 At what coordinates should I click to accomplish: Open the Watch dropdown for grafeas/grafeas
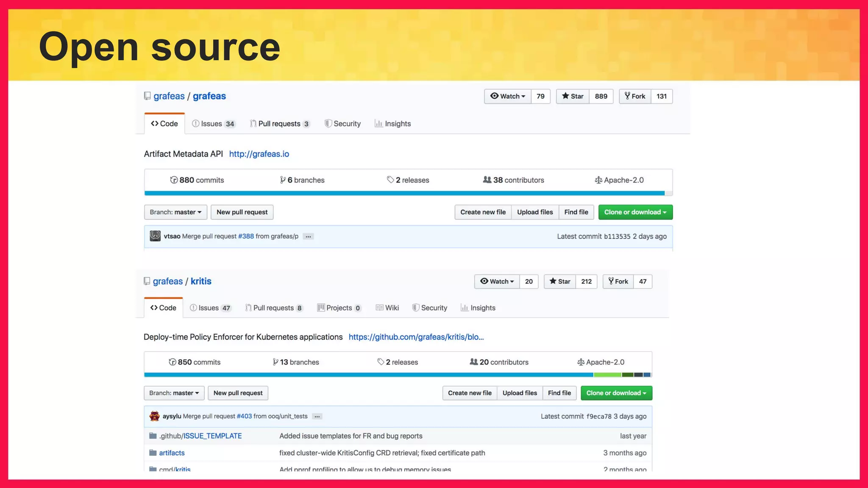tap(507, 96)
